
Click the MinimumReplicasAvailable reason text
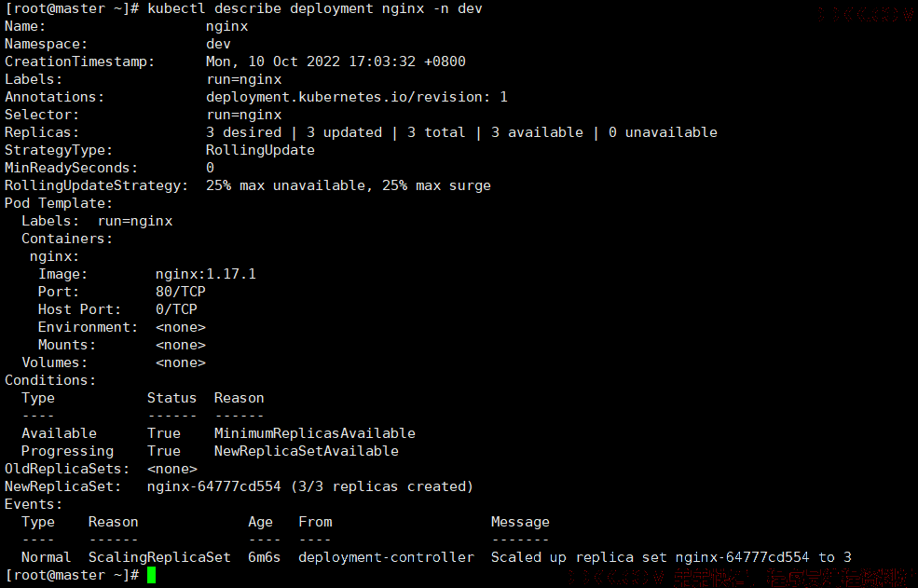(x=315, y=433)
